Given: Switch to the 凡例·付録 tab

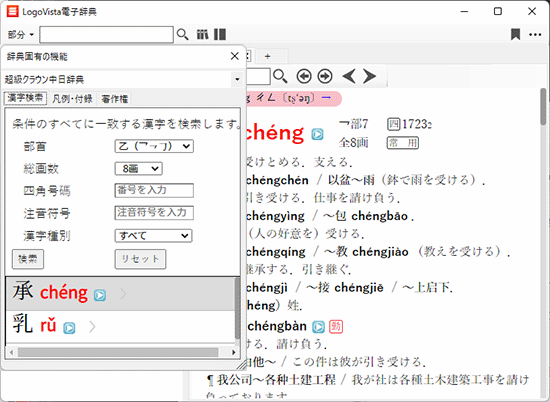Looking at the screenshot, I should coord(72,99).
